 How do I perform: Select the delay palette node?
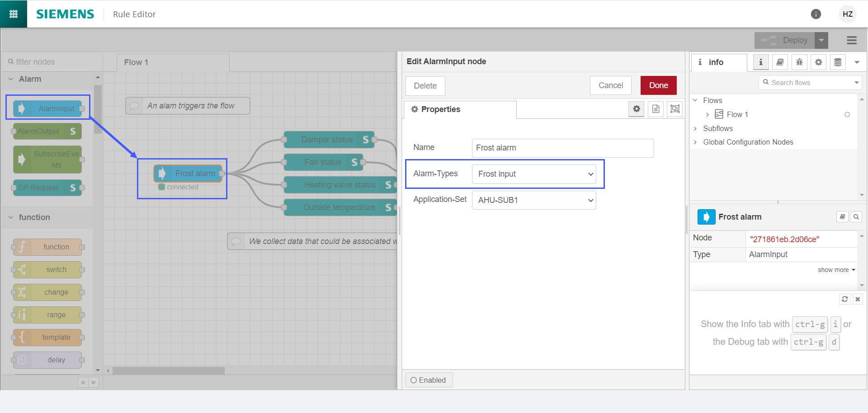(47, 360)
